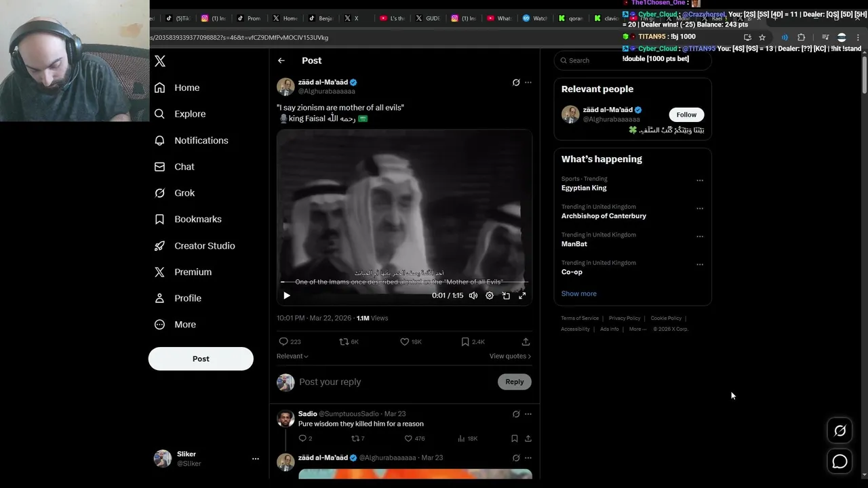Open Sliker account switcher ellipsis
Image resolution: width=868 pixels, height=488 pixels.
256,459
